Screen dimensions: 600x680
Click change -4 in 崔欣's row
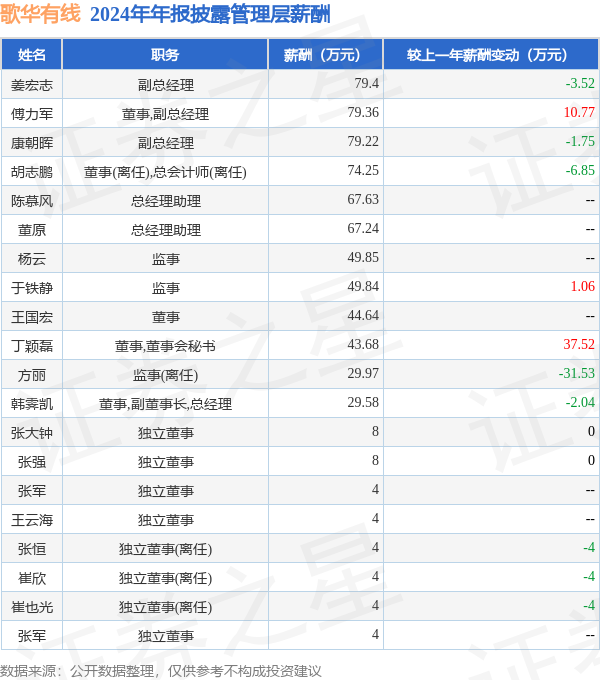(x=589, y=577)
